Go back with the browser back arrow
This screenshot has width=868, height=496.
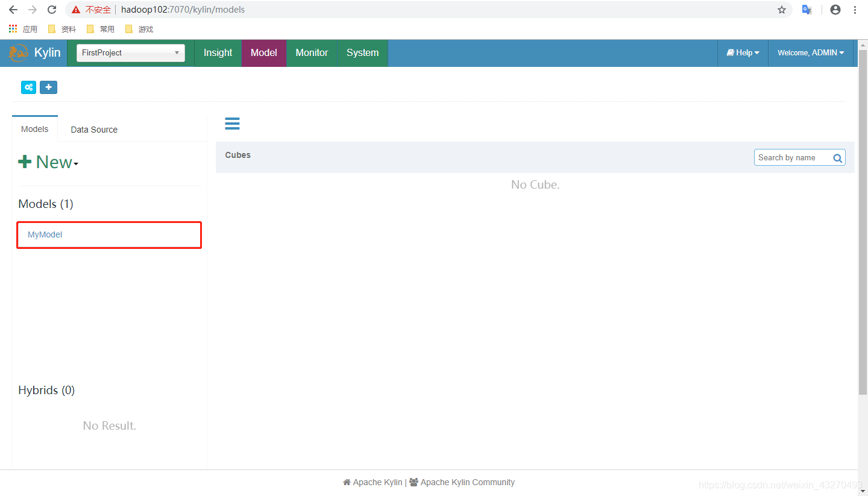pyautogui.click(x=13, y=10)
